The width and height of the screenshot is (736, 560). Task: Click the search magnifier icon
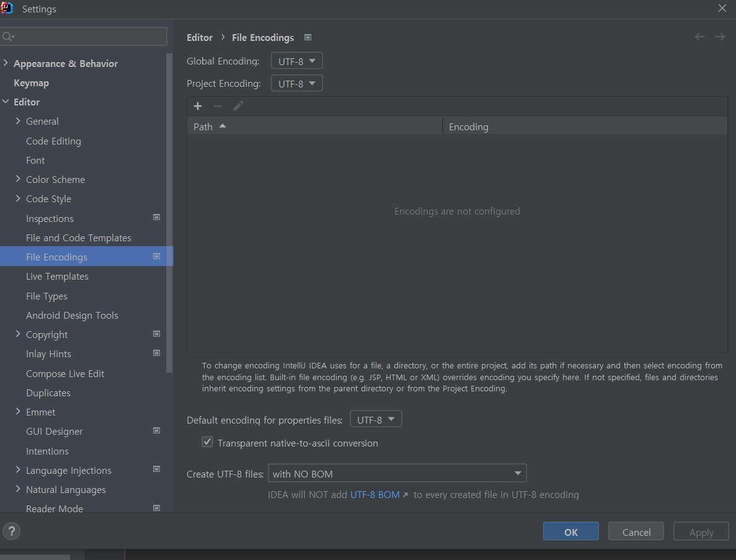click(7, 36)
